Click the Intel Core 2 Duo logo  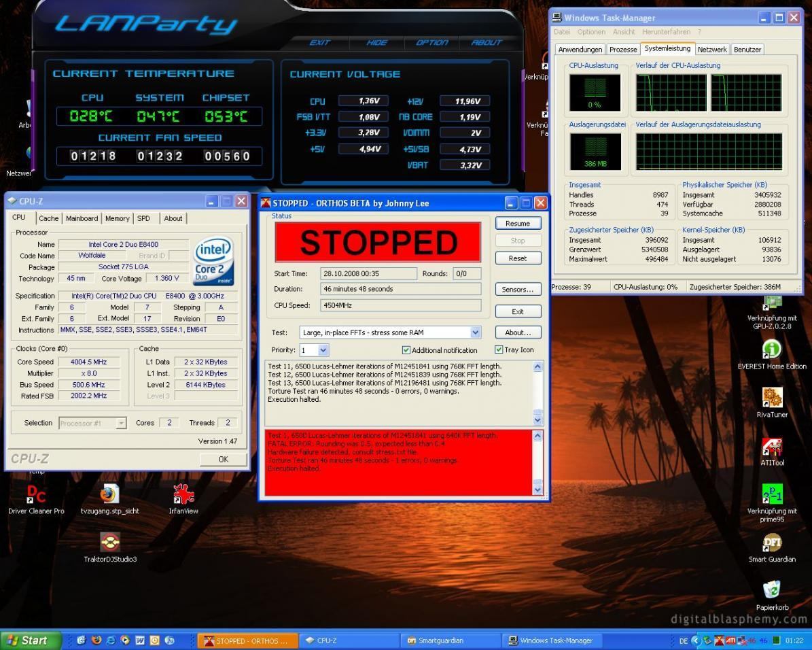213,260
